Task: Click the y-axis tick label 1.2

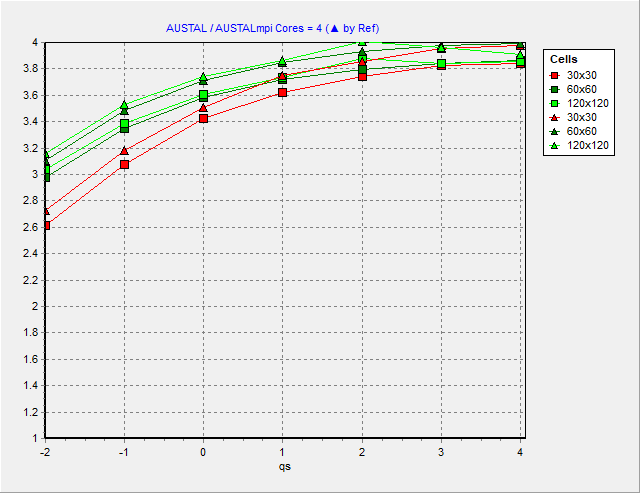Action: tap(31, 412)
